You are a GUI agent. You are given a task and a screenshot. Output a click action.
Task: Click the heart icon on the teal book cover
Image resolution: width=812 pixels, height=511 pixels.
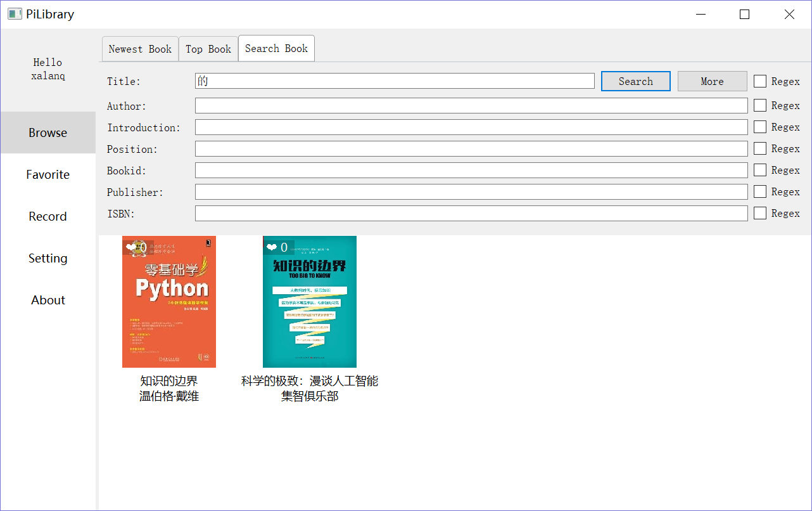pyautogui.click(x=272, y=247)
